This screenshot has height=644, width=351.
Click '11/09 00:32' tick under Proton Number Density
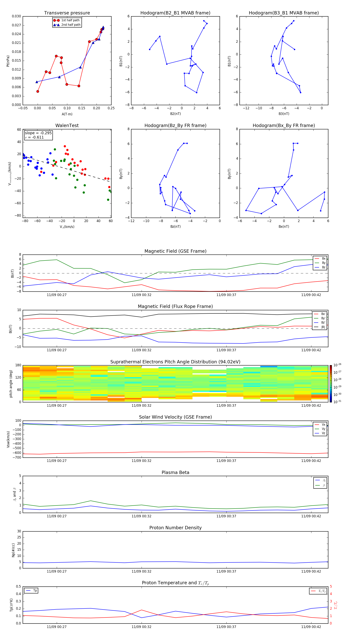coord(141,571)
